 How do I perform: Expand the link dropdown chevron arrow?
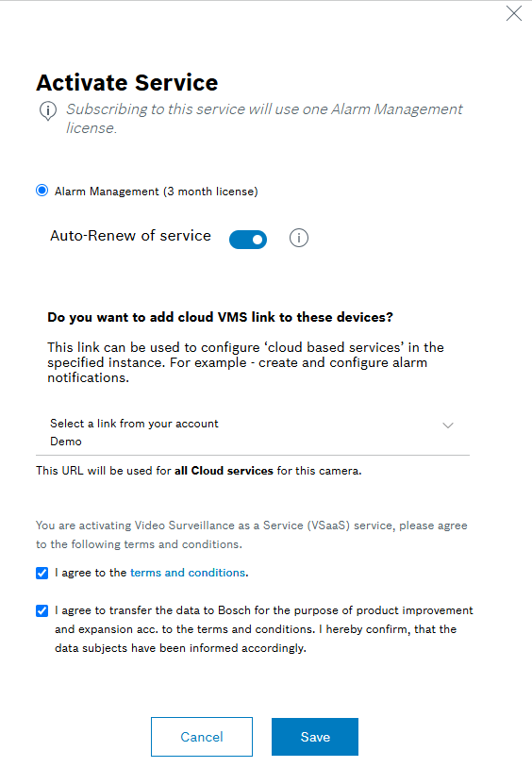pyautogui.click(x=448, y=425)
